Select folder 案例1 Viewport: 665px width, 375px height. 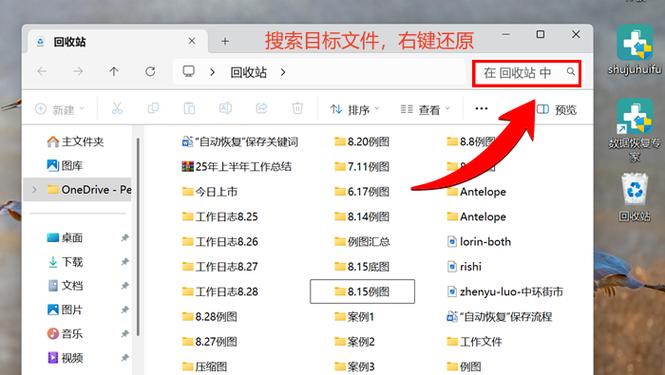click(x=355, y=316)
